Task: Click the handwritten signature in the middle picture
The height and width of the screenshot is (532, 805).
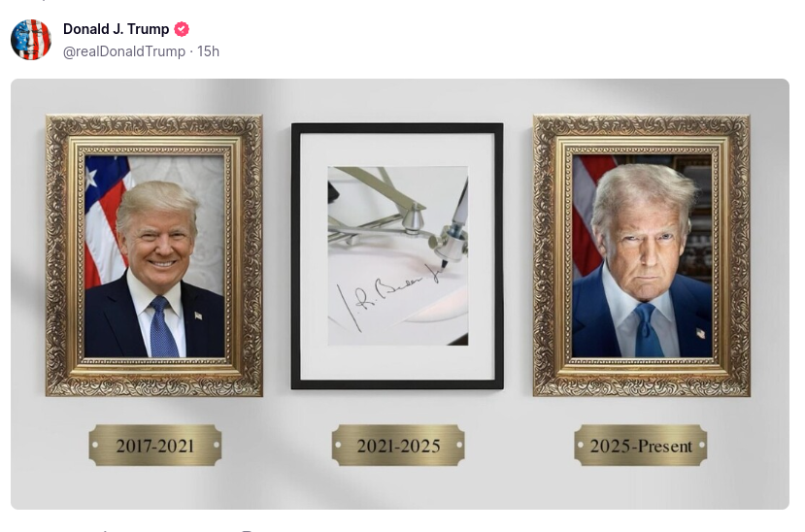Action: point(387,297)
